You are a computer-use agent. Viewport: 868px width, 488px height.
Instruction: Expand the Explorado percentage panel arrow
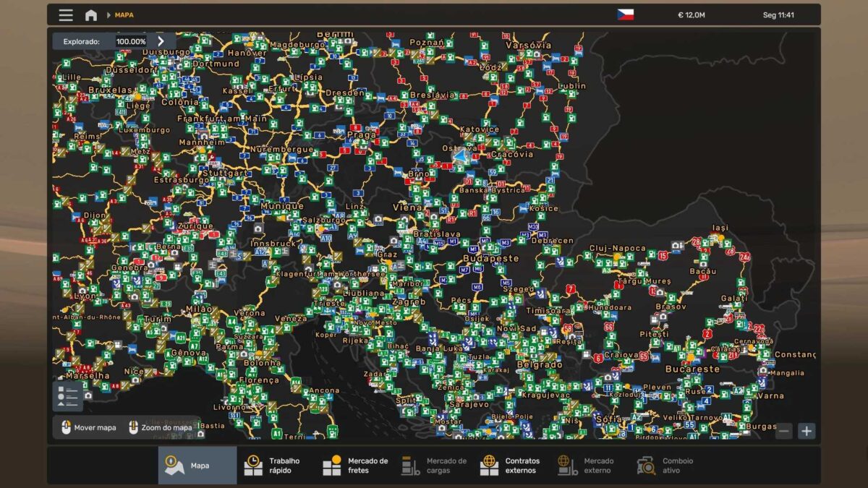(x=161, y=41)
